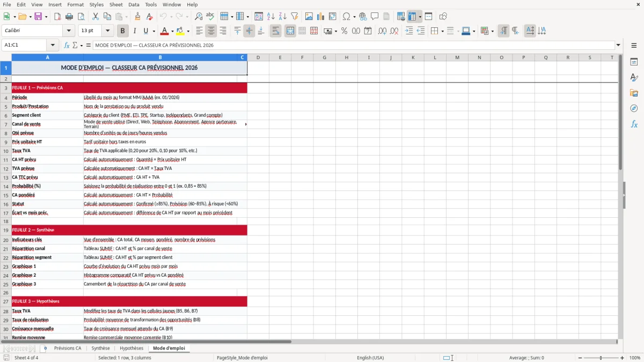
Task: Toggle Bold formatting
Action: point(122,31)
